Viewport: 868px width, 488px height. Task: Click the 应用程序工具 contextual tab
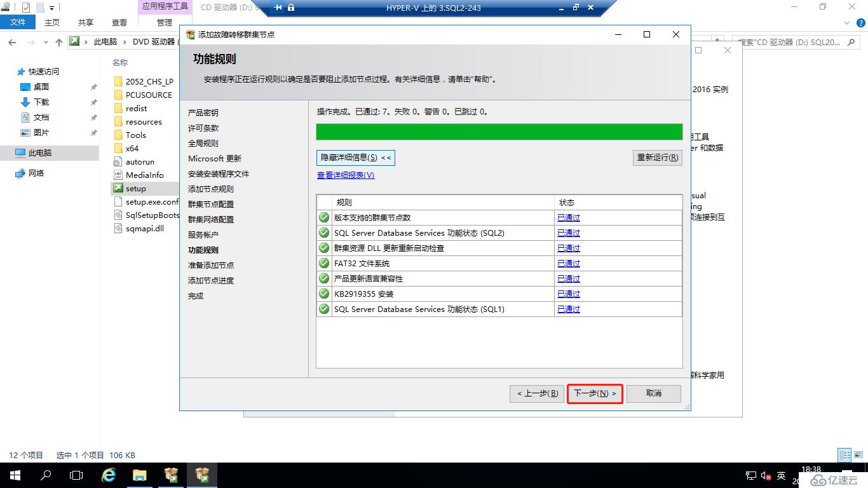pyautogui.click(x=165, y=6)
